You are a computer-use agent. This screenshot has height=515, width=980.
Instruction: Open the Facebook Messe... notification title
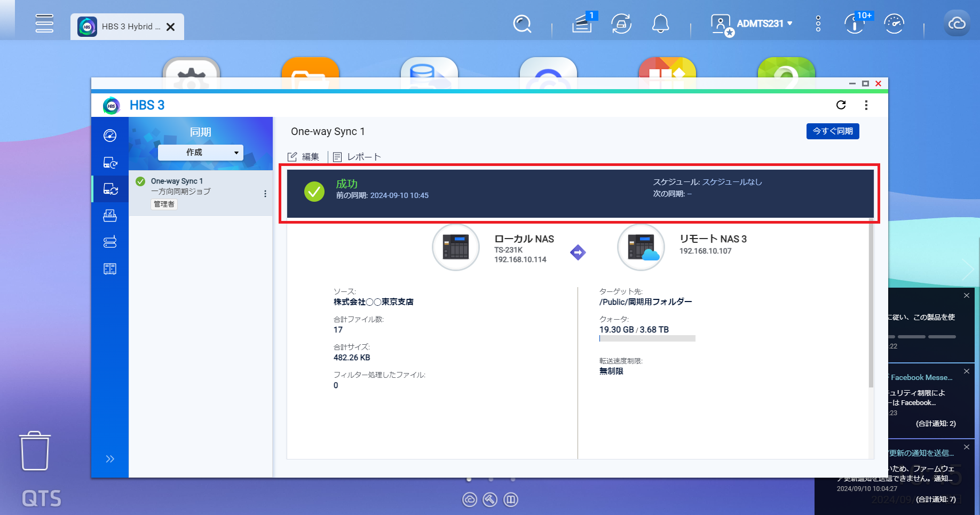point(921,377)
